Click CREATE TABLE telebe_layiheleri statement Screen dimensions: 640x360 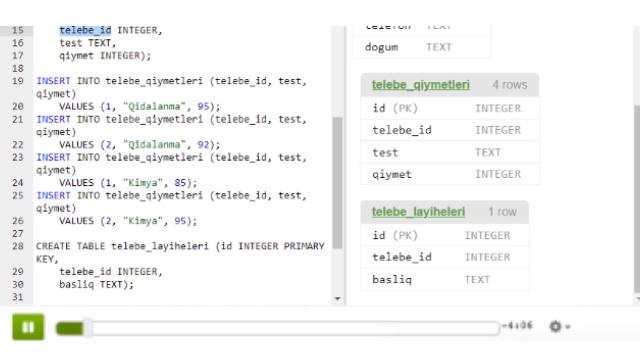pos(180,252)
